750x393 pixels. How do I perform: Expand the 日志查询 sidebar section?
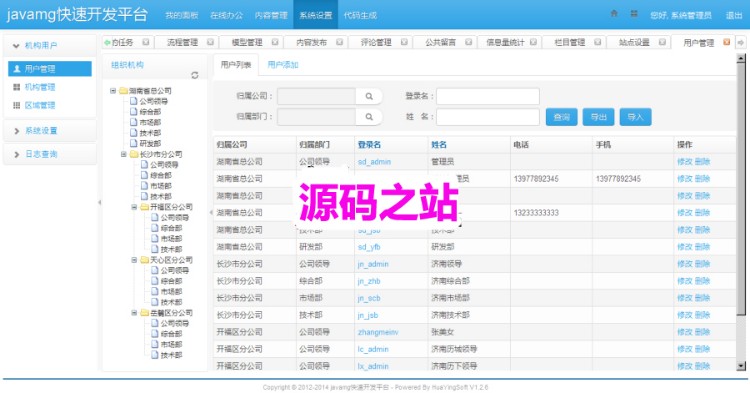click(50, 154)
